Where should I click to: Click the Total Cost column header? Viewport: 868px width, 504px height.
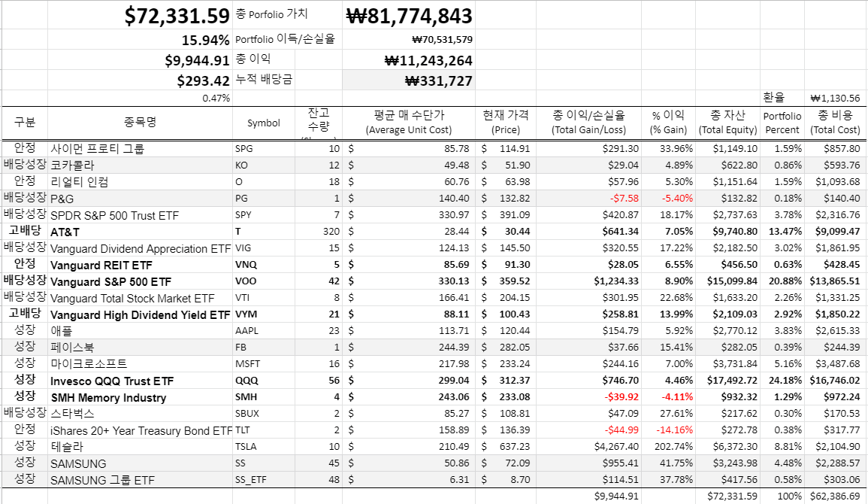tap(835, 123)
